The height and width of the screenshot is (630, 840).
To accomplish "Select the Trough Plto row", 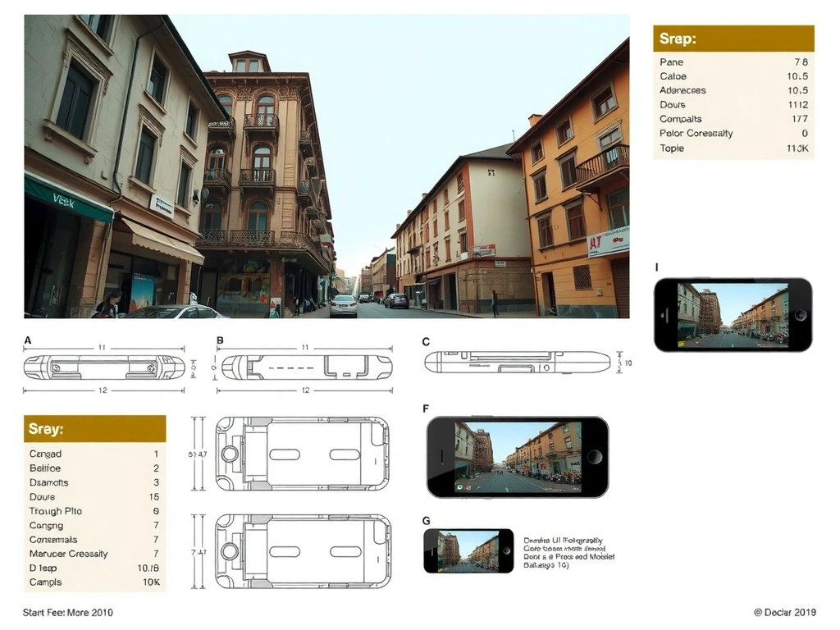I will 95,511.
